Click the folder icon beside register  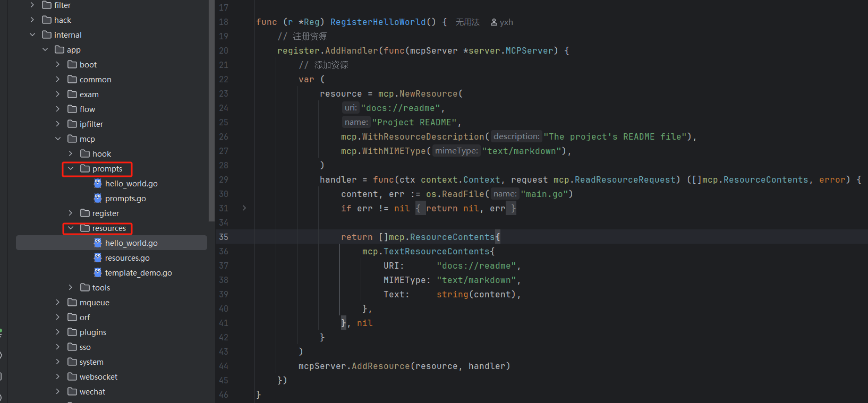tap(85, 213)
